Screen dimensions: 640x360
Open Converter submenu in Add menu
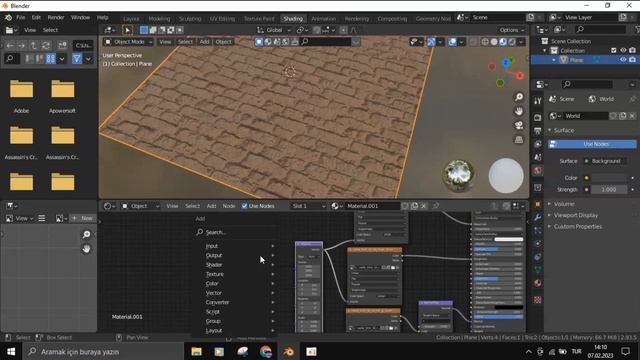coord(240,302)
